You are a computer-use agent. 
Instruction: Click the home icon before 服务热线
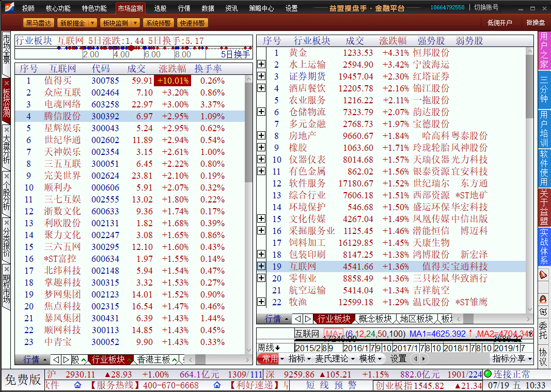pos(77,385)
